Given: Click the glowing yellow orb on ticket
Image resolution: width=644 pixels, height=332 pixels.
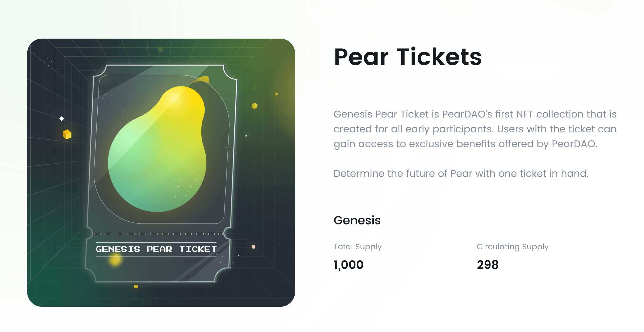Looking at the screenshot, I should tap(115, 260).
